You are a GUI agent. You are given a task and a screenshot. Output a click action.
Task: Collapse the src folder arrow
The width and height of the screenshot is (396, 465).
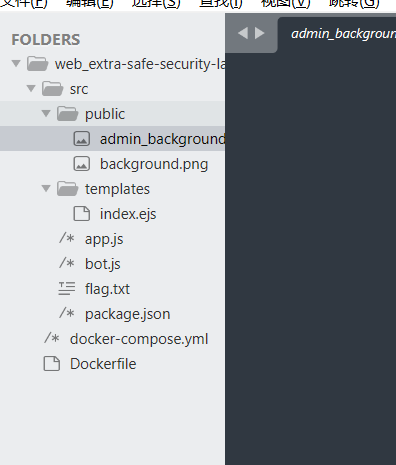point(31,88)
